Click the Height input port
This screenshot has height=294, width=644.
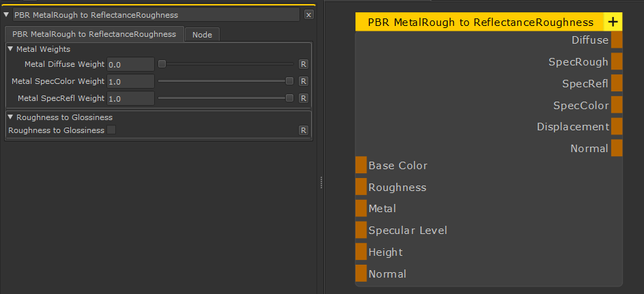[x=361, y=252]
